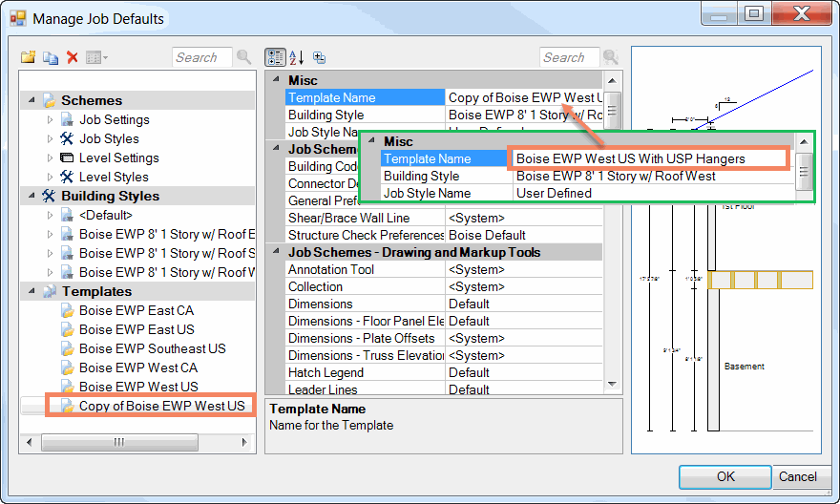Expand the <Default> building style node
The width and height of the screenshot is (840, 504).
point(50,216)
